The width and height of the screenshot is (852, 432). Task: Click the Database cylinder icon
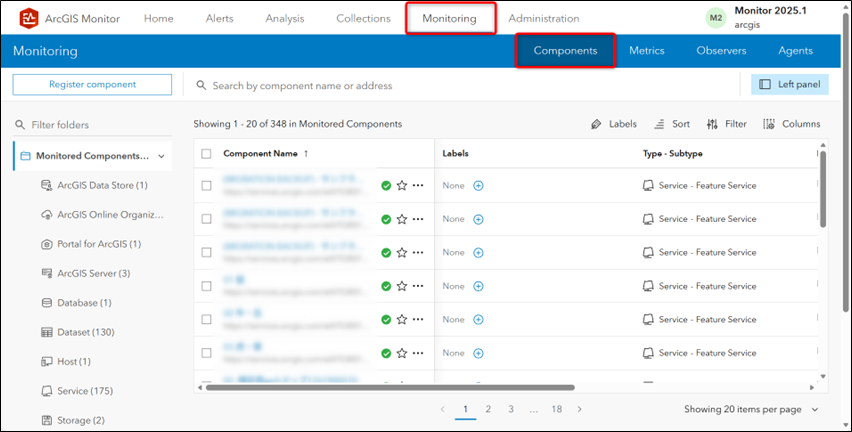click(47, 303)
